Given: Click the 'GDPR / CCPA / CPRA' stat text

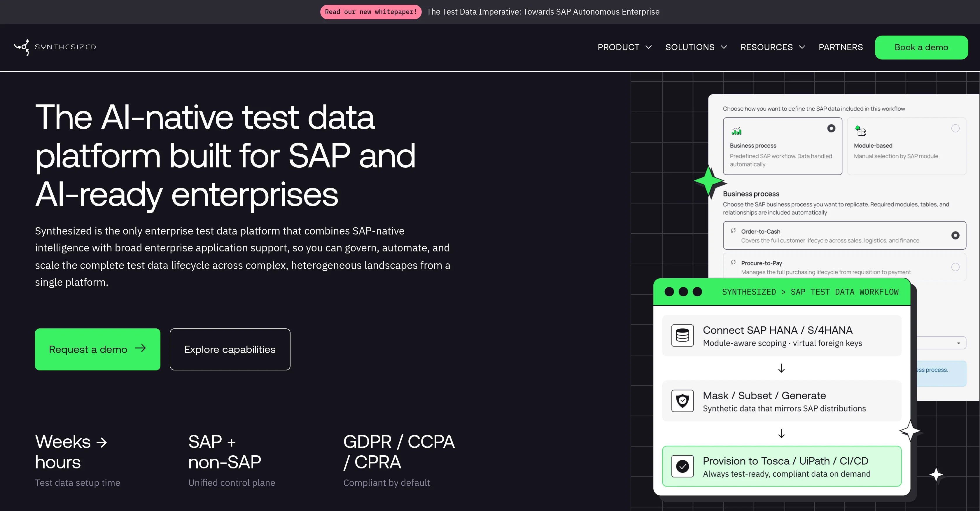Looking at the screenshot, I should coord(399,452).
